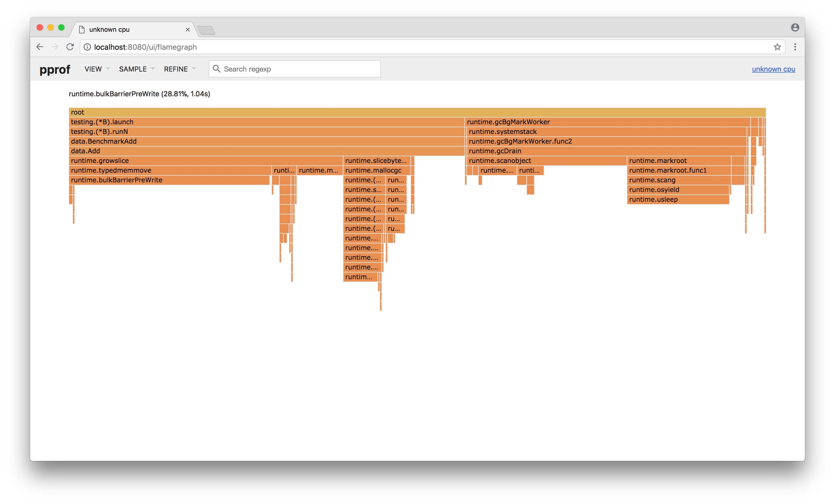Viewport: 835px width, 504px height.
Task: Select the root flamegraph bar
Action: tap(417, 112)
